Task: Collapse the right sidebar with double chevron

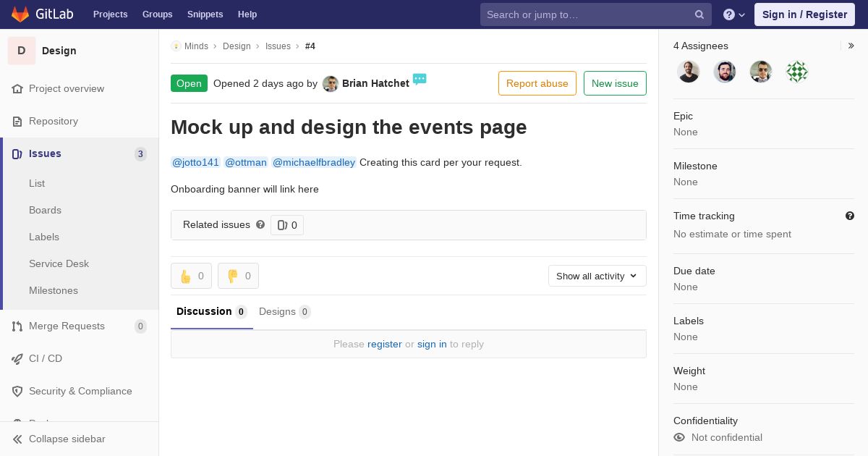Action: 851,46
